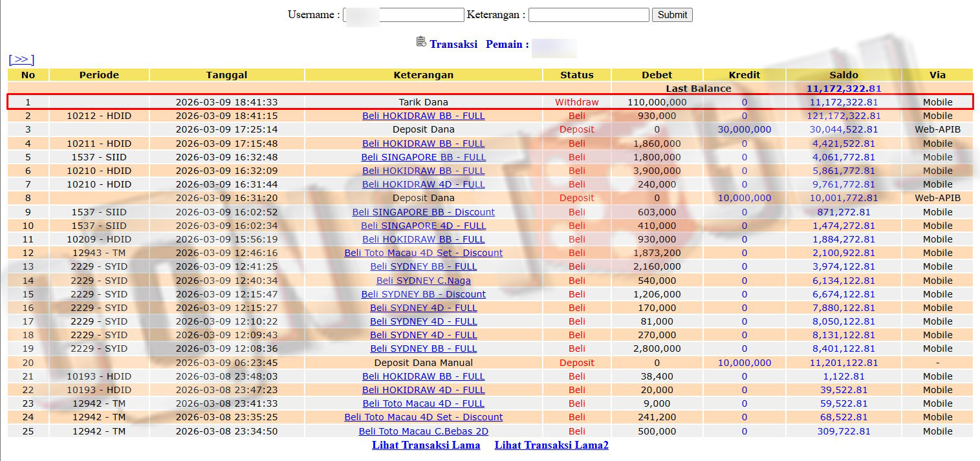This screenshot has width=980, height=461.
Task: Open Lihat Transaksi Lama2 link
Action: tap(551, 445)
